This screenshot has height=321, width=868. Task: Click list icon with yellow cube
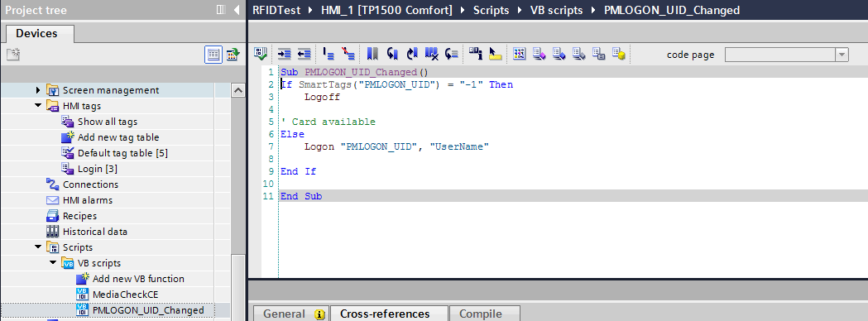tap(619, 54)
